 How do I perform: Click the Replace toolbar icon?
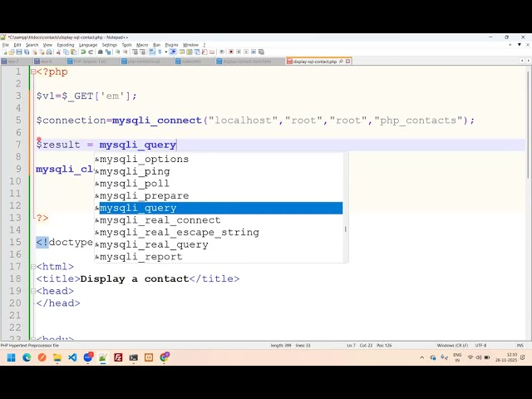[x=108, y=52]
